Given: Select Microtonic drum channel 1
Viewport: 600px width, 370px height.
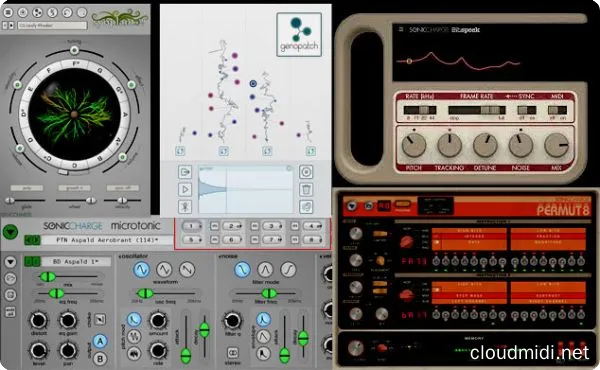Looking at the screenshot, I should (x=192, y=226).
